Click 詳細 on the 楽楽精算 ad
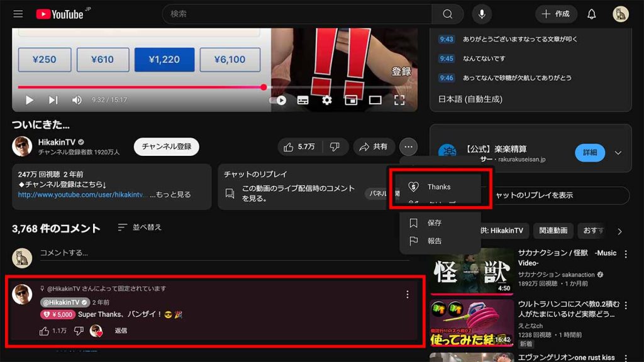644x362 pixels. 590,153
